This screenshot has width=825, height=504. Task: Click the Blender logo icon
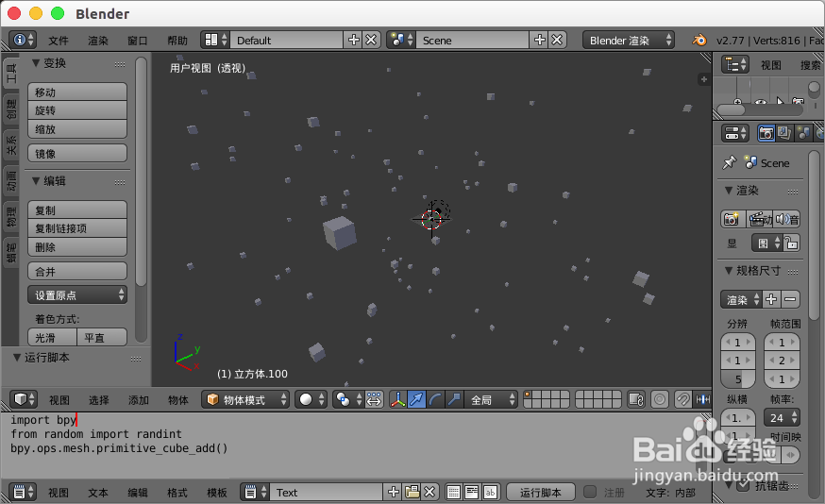click(x=699, y=40)
